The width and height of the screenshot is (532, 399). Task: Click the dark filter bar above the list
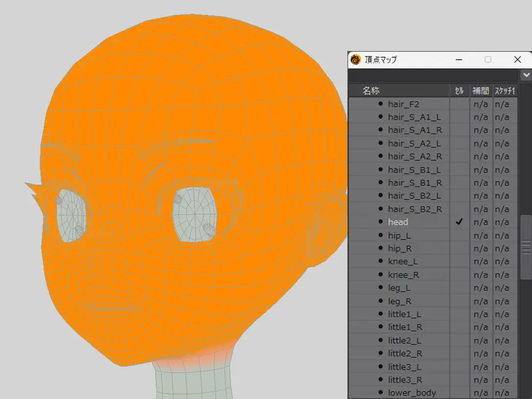click(x=434, y=75)
